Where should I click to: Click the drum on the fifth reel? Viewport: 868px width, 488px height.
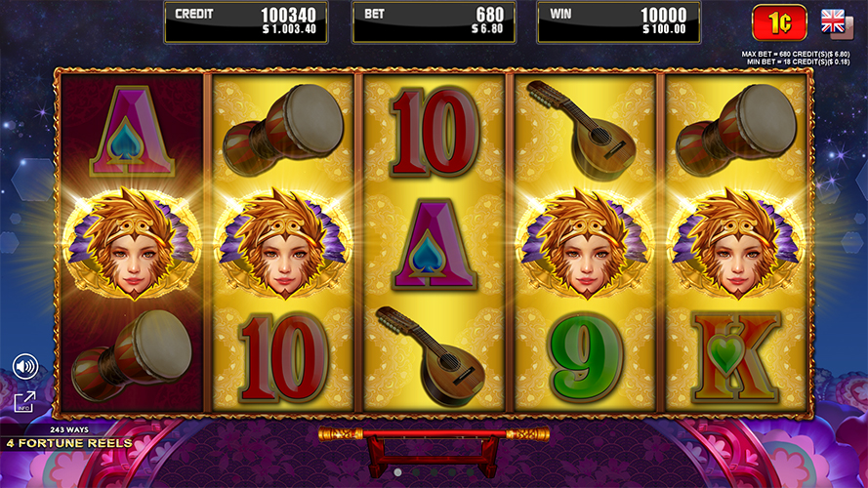point(736,130)
